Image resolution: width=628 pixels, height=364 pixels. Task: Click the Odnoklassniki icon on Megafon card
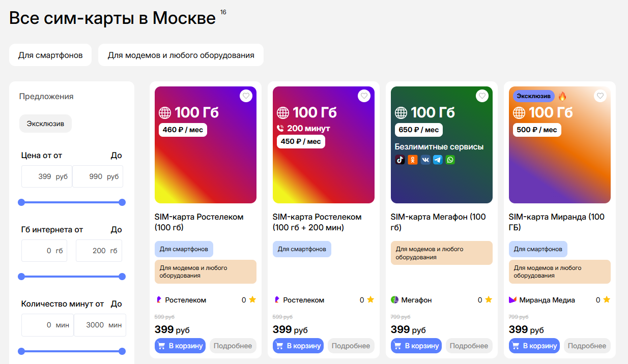[x=413, y=160]
